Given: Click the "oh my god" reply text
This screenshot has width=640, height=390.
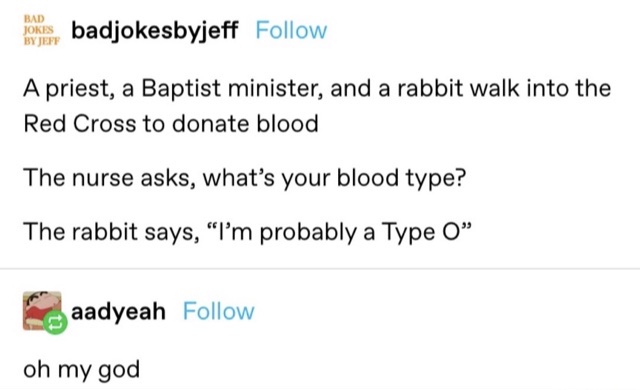Looking at the screenshot, I should point(82,370).
